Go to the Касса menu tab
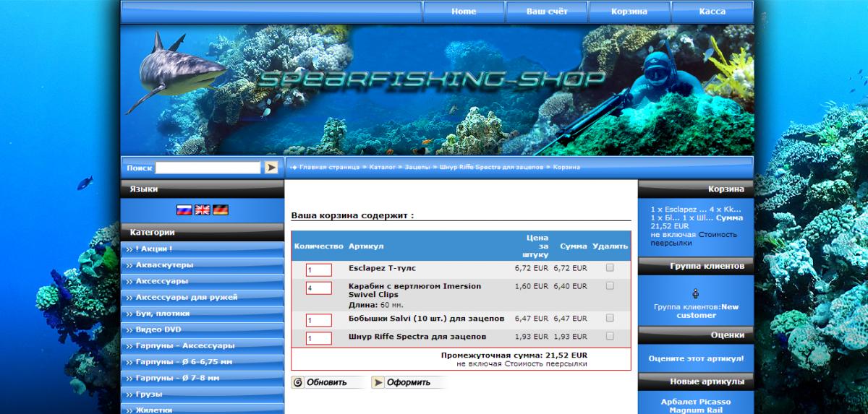Screen dimensions: 868x414 click(712, 12)
